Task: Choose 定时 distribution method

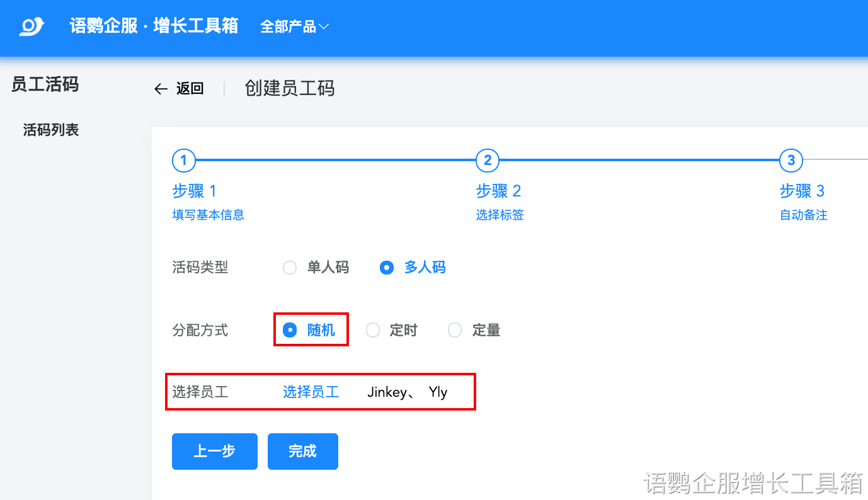Action: pyautogui.click(x=373, y=330)
